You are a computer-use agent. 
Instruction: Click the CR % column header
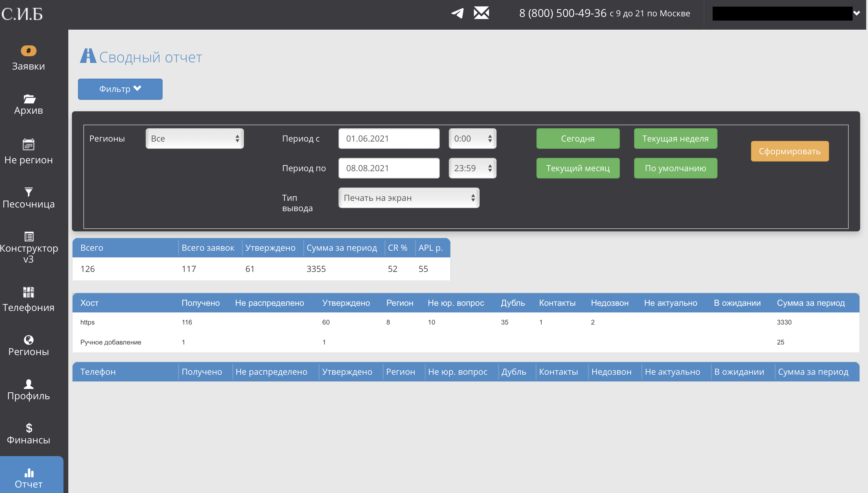click(x=397, y=248)
